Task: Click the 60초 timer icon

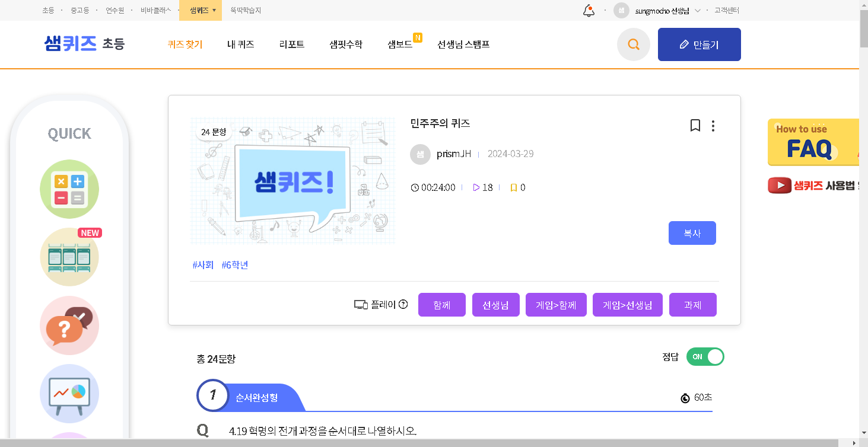Action: coord(685,398)
